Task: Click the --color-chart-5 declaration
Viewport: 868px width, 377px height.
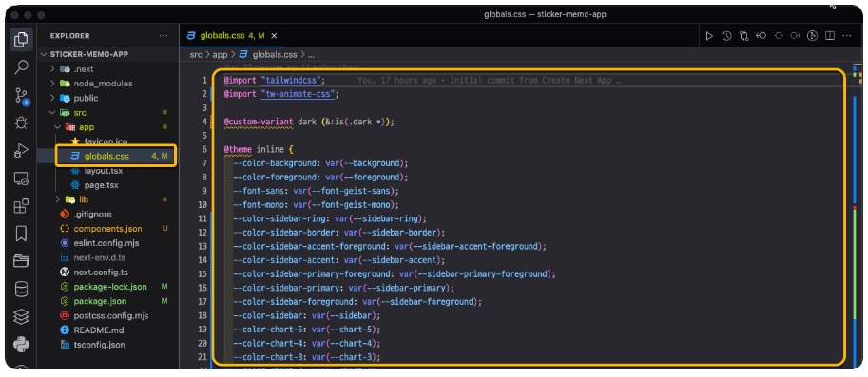Action: point(307,330)
